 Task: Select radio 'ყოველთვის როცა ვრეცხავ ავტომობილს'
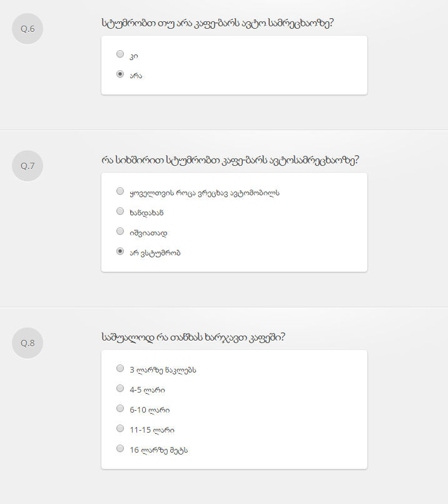click(x=120, y=192)
